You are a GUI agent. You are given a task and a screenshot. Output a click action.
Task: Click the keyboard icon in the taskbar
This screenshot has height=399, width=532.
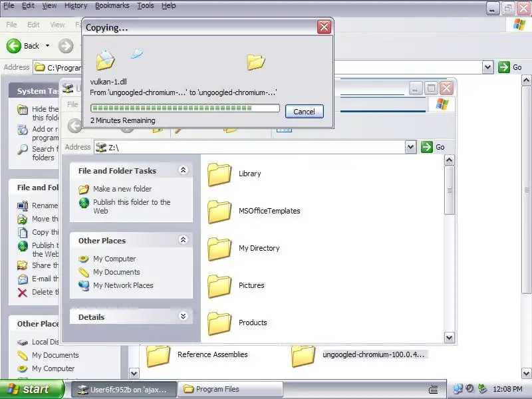pos(434,389)
